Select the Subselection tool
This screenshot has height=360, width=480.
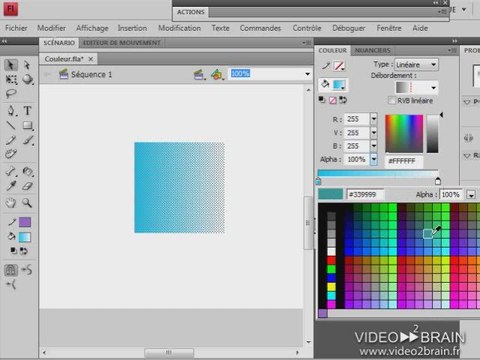coord(27,64)
